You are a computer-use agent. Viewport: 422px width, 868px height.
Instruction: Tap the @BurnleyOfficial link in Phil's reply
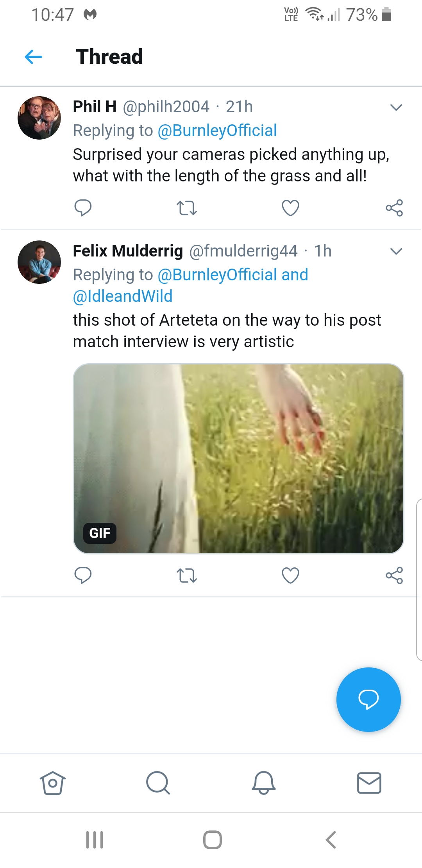[217, 131]
